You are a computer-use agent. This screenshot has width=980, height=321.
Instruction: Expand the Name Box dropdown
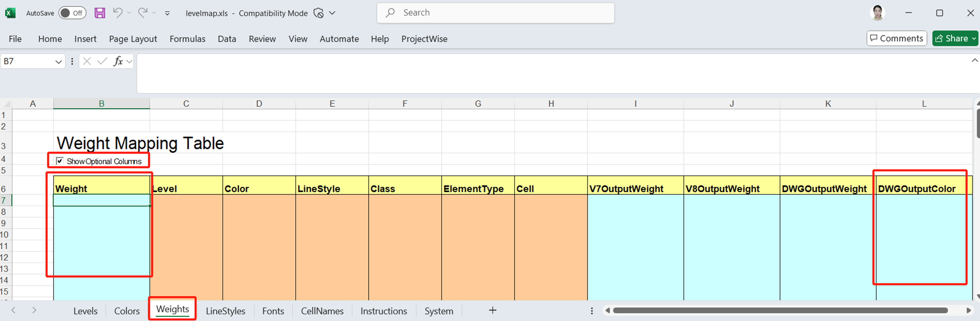click(x=58, y=62)
